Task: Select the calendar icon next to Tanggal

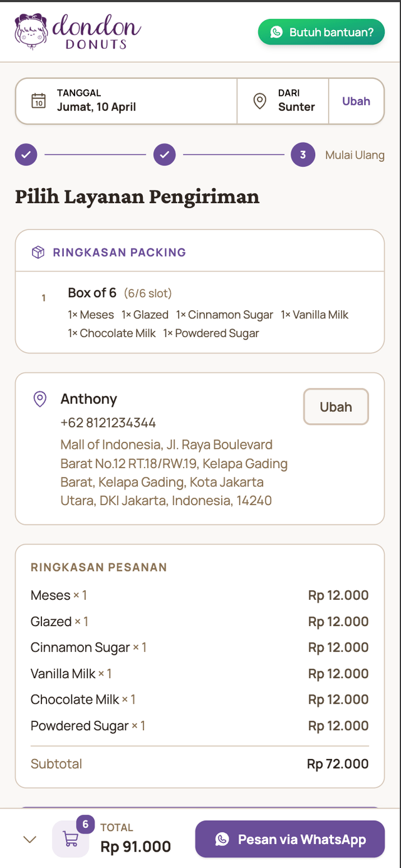Action: point(36,100)
